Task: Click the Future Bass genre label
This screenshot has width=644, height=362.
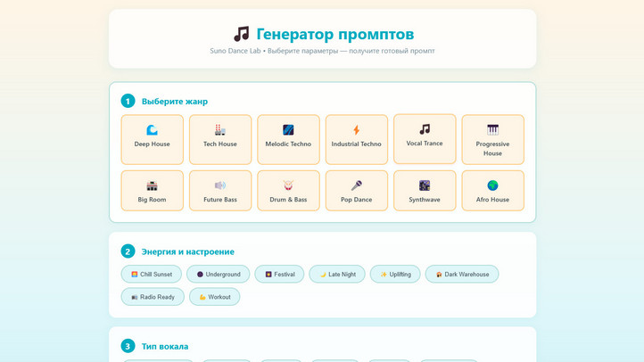Action: (220, 200)
